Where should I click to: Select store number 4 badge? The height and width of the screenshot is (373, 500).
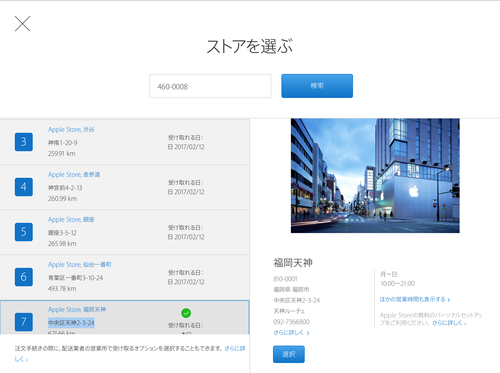click(x=24, y=187)
